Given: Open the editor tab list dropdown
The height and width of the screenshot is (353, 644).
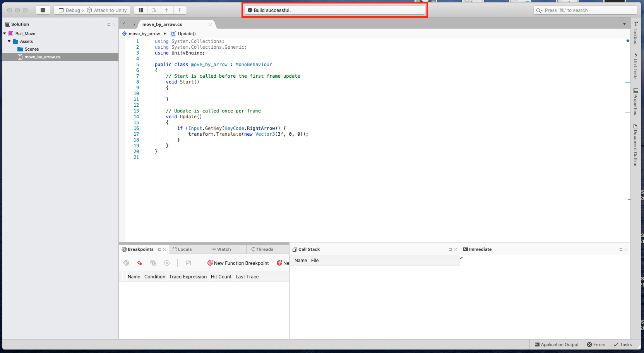Looking at the screenshot, I should click(624, 24).
